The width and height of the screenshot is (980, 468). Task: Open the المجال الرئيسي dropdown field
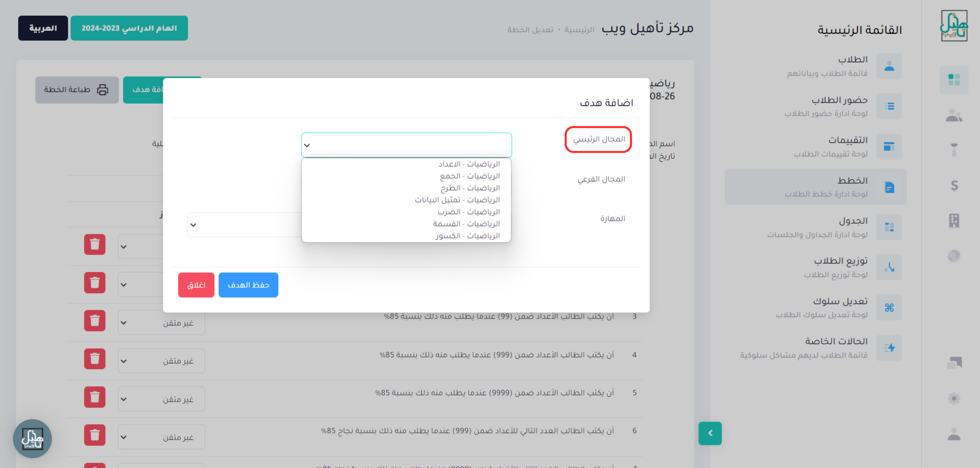coord(406,145)
